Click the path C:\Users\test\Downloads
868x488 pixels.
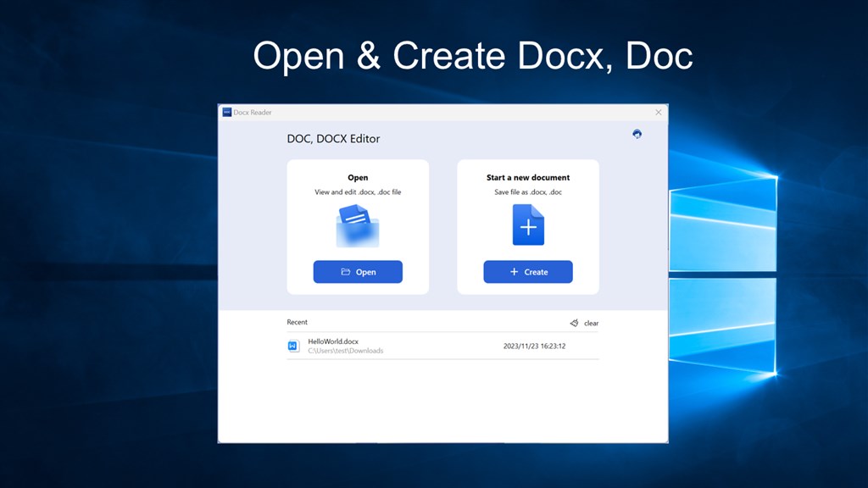click(346, 351)
